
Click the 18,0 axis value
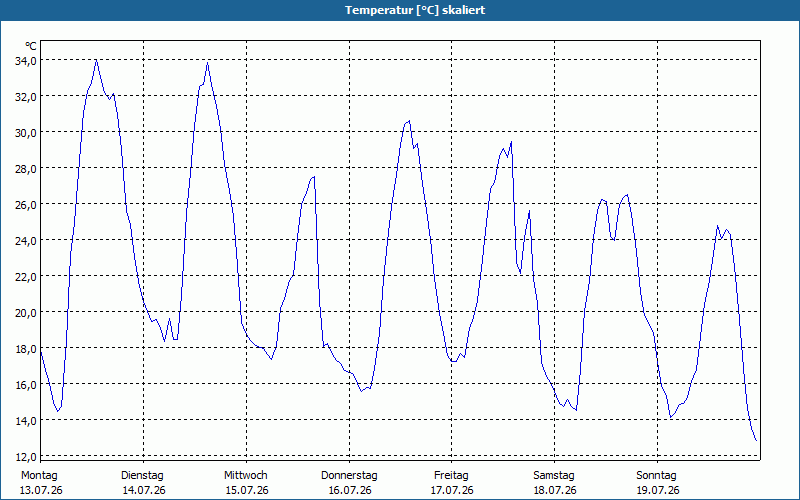coord(26,348)
